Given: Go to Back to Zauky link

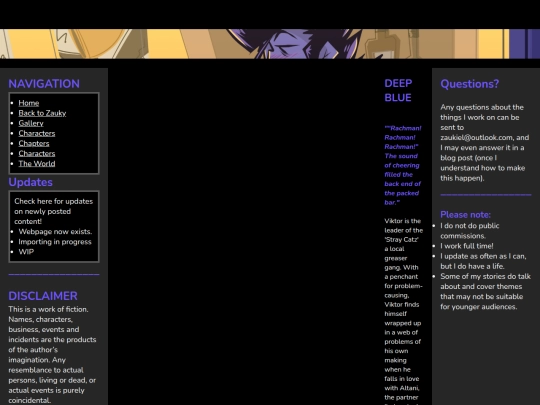Looking at the screenshot, I should click(42, 113).
